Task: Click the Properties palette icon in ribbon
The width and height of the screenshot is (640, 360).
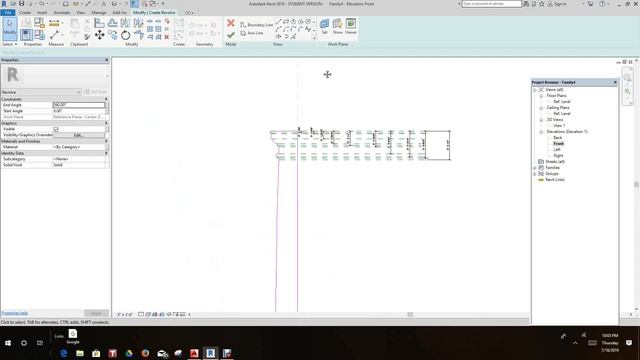Action: (26, 35)
